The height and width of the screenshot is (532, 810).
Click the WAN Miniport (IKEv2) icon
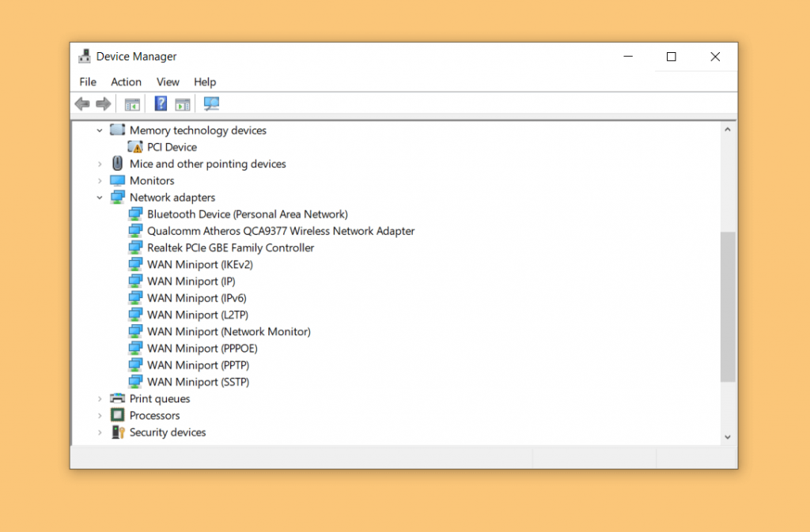134,264
